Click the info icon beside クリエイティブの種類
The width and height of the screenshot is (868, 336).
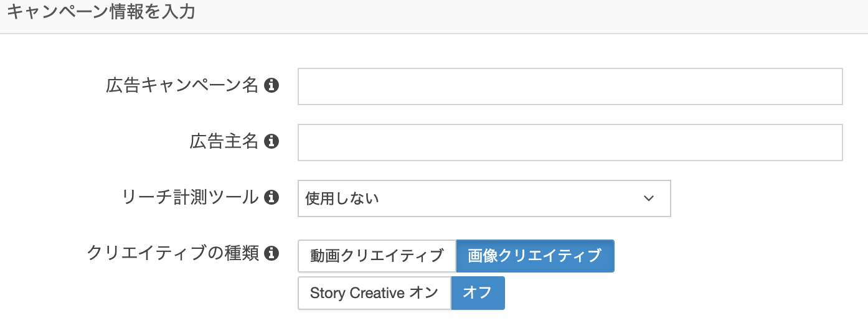coord(271,254)
